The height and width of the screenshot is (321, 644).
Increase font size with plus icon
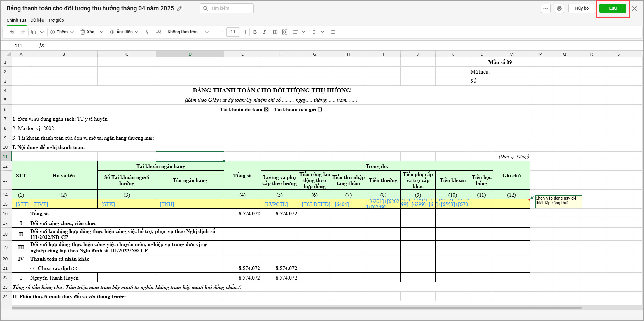coord(245,32)
